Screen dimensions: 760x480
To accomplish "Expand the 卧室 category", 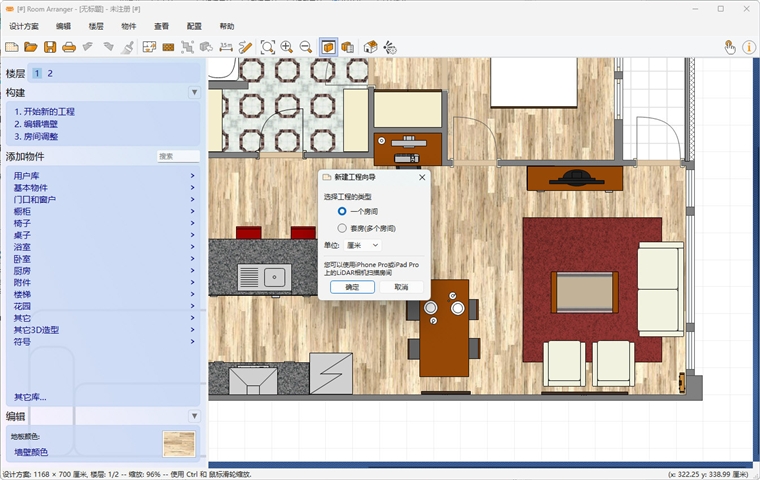I will pos(104,258).
